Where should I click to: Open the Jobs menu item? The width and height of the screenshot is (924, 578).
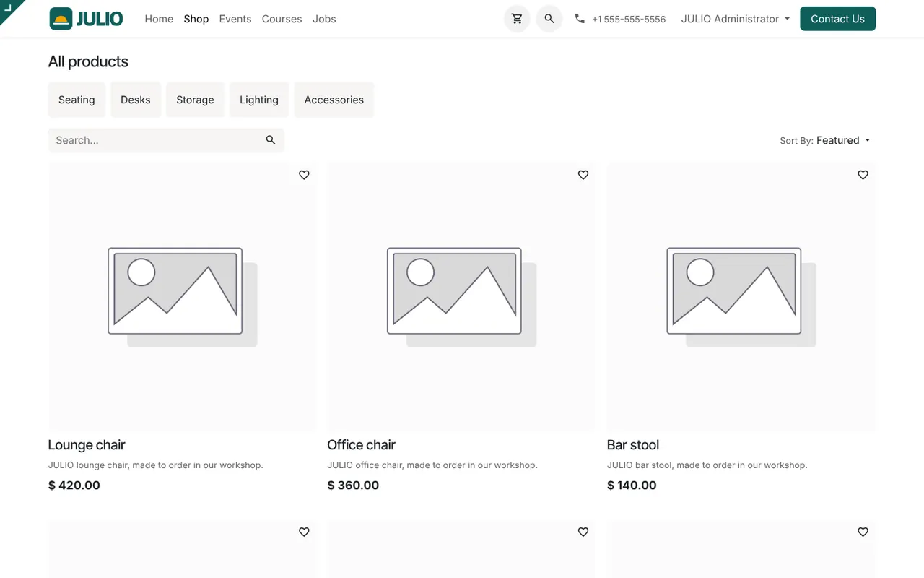[324, 19]
